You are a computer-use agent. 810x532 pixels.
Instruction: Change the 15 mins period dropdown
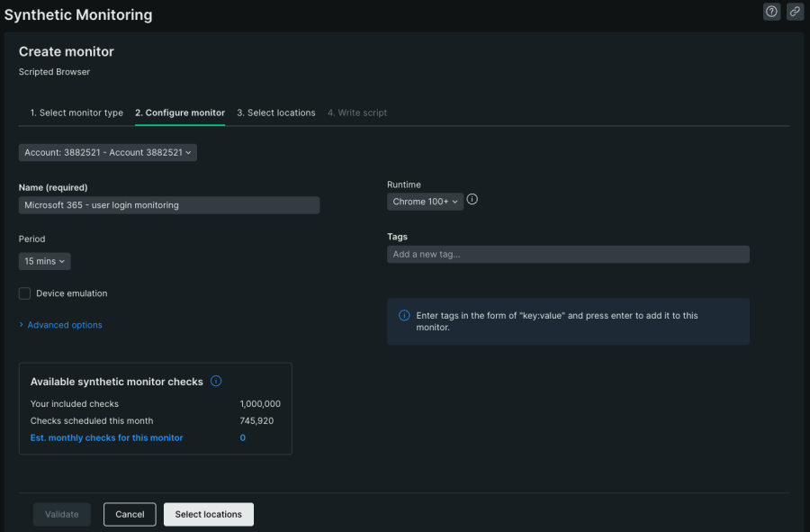tap(44, 261)
